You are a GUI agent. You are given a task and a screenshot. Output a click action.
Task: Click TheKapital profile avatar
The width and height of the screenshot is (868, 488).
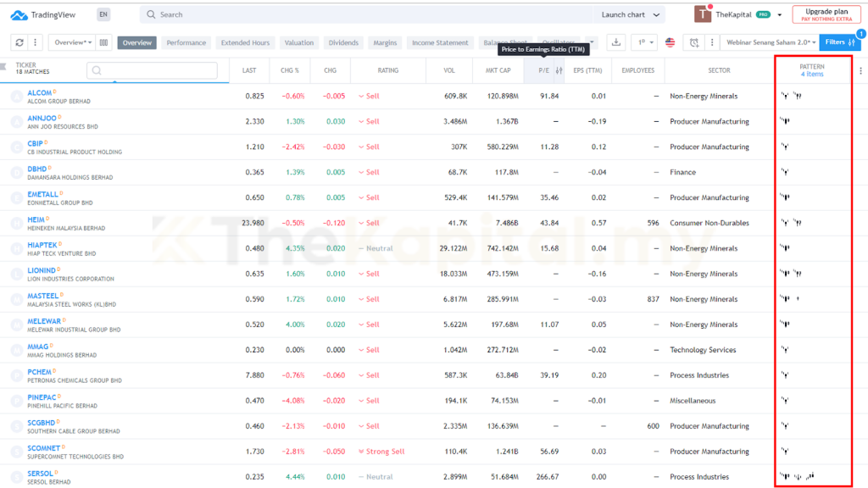click(x=703, y=14)
